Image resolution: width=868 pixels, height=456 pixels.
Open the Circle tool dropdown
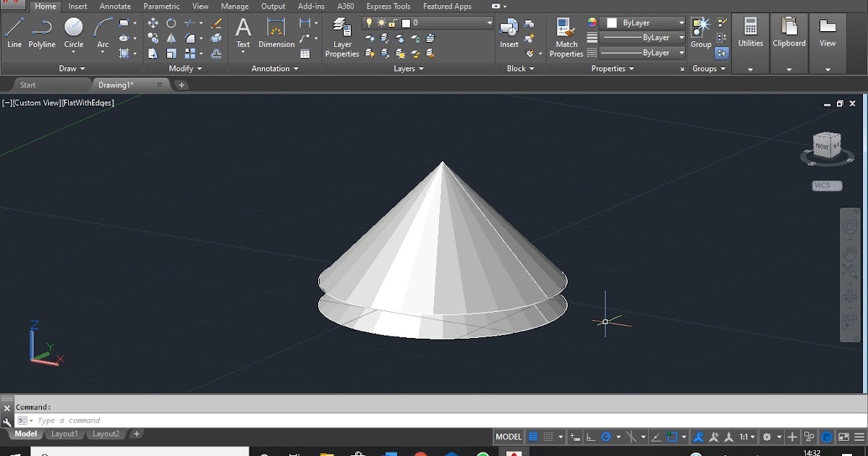[x=73, y=51]
